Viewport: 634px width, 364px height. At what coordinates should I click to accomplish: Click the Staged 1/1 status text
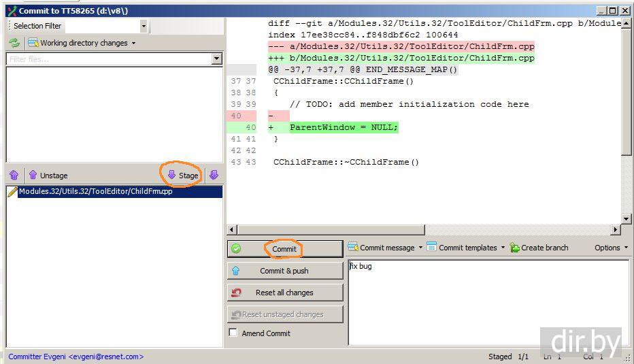(x=508, y=357)
